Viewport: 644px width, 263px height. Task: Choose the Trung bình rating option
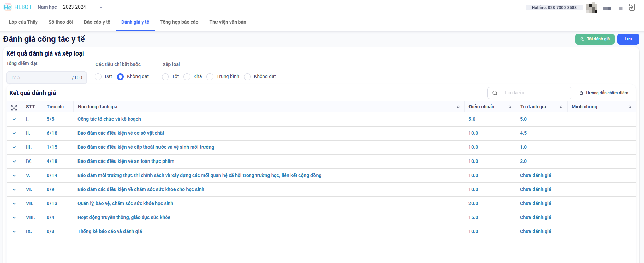pos(210,77)
